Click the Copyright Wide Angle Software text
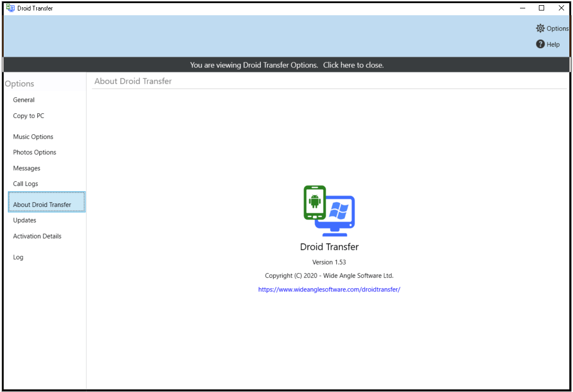This screenshot has width=573, height=392. click(x=329, y=276)
